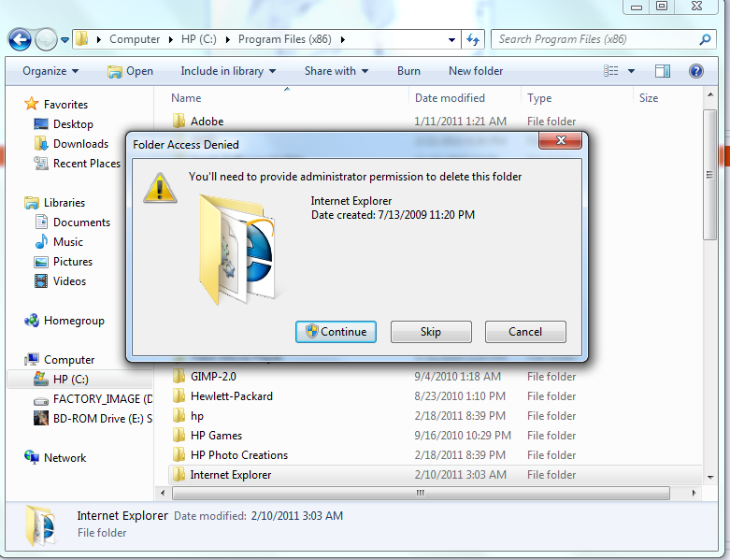Click the Skip button in dialog
730x560 pixels.
click(x=431, y=332)
